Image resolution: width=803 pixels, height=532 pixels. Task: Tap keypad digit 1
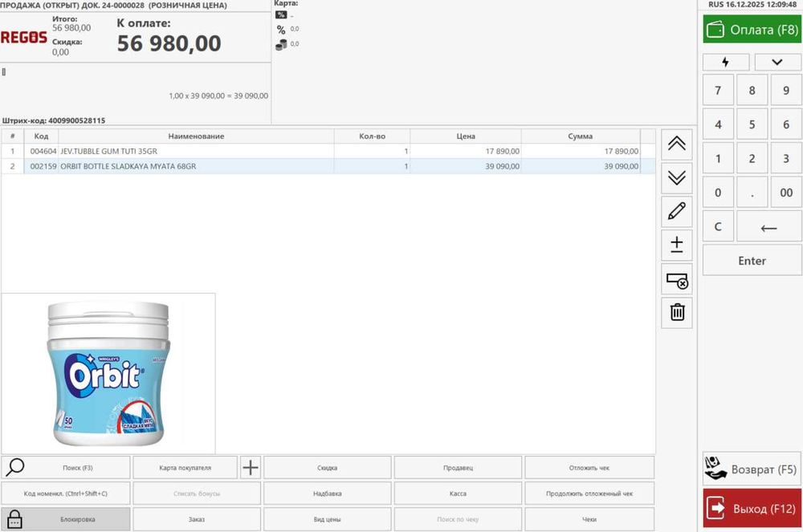(x=718, y=159)
